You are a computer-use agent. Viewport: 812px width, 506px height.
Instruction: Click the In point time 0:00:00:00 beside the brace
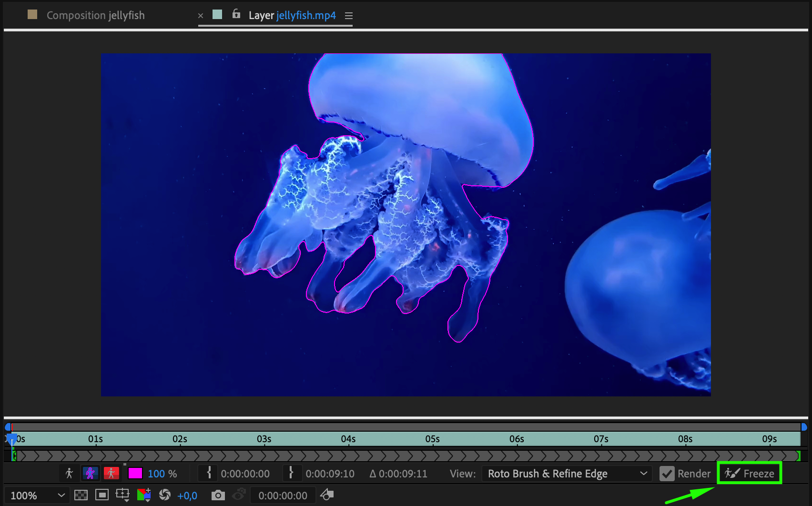pyautogui.click(x=245, y=474)
